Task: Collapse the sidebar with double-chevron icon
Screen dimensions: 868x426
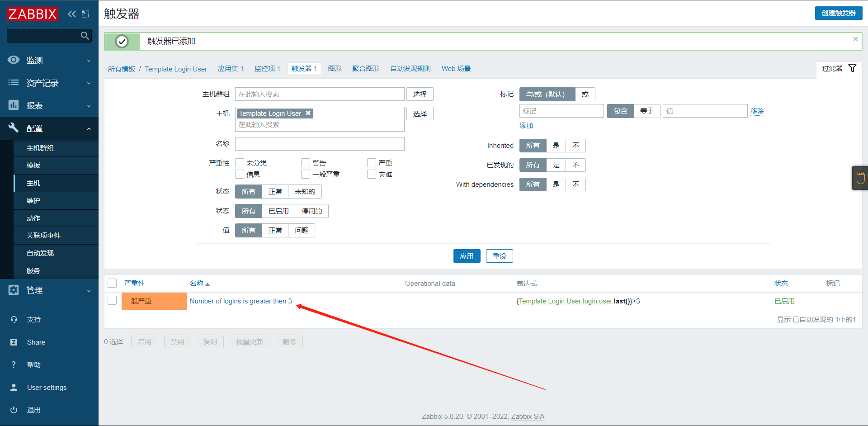Action: click(72, 14)
